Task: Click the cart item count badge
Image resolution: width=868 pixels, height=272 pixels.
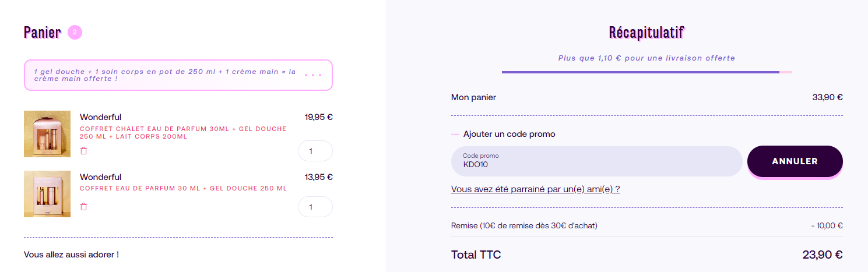Action: pos(75,33)
